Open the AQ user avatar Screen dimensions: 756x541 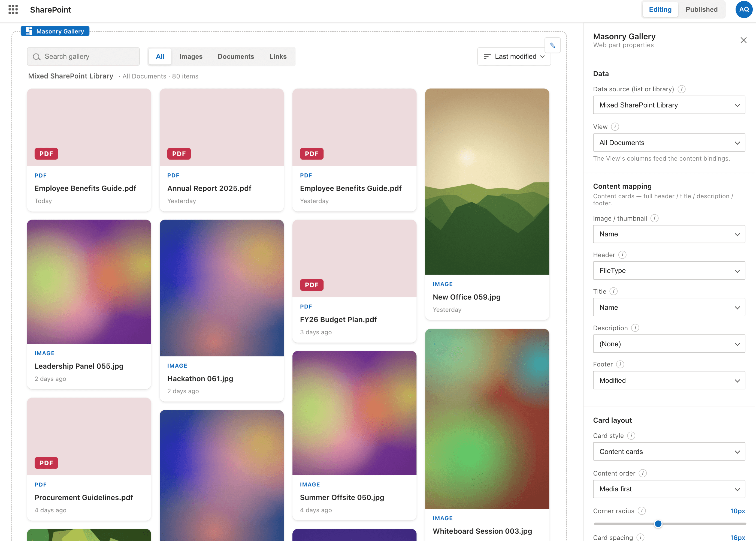[x=744, y=9]
